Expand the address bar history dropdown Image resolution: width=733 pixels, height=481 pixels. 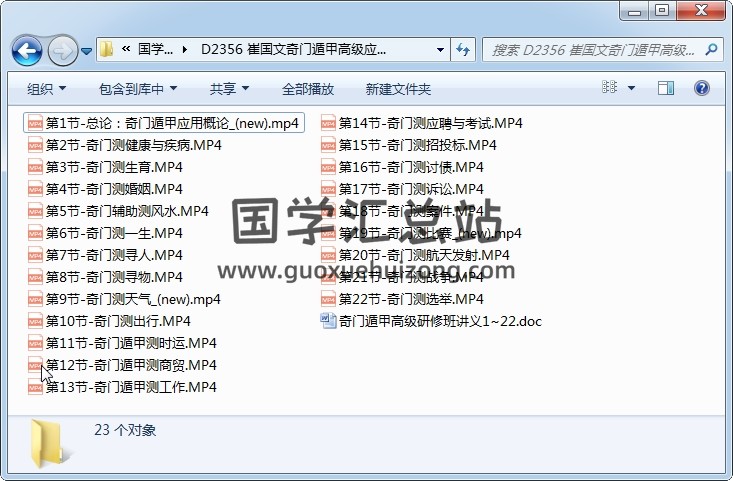[441, 49]
